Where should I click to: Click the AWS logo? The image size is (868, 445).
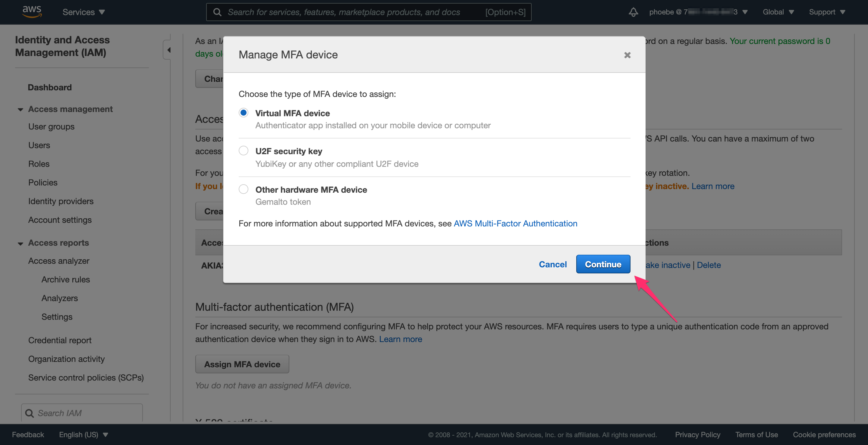tap(32, 12)
